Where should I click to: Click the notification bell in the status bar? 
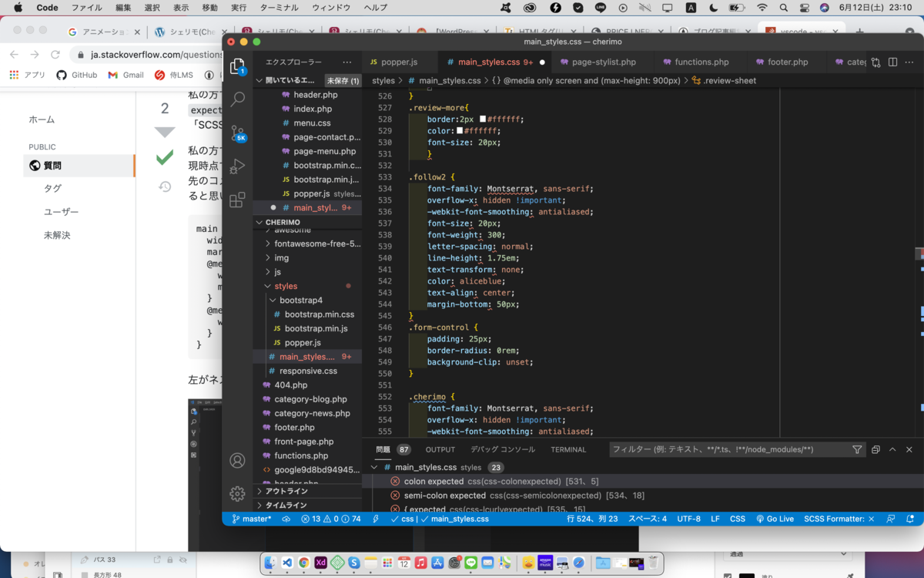click(x=909, y=519)
